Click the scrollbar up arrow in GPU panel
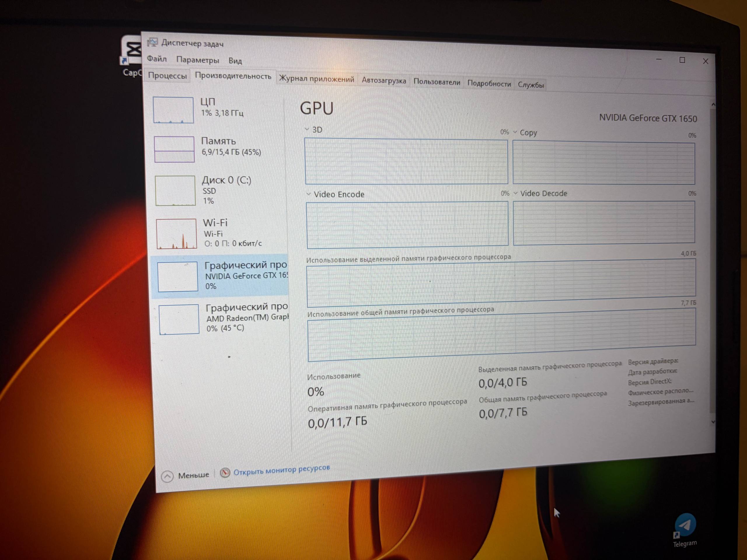The width and height of the screenshot is (747, 560). [713, 105]
